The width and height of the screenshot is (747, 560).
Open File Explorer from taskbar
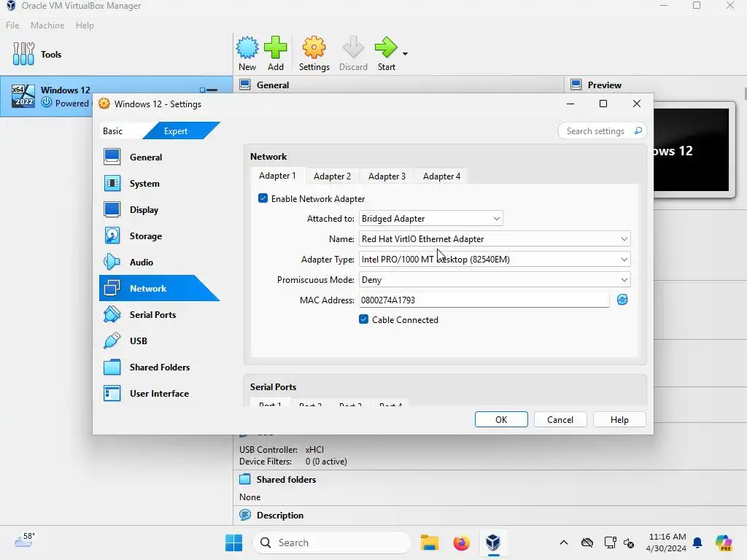(429, 542)
